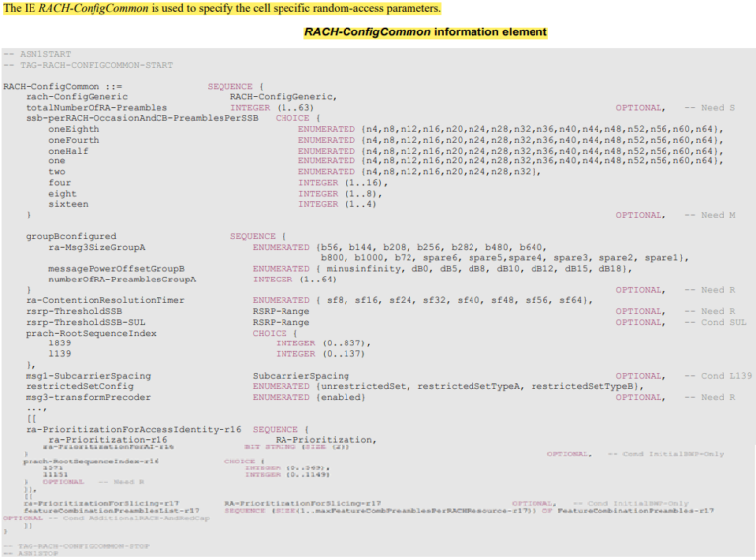
Task: Click the groupBconfigured field name
Action: pos(71,236)
